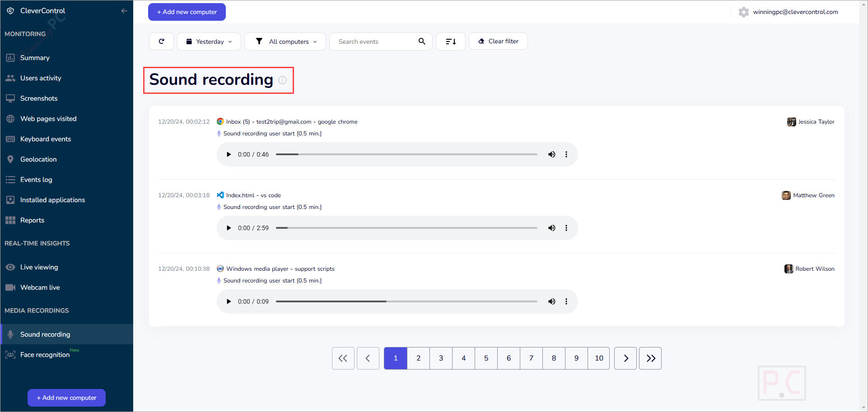Click Windows media player support scripts title
The image size is (868, 412).
(280, 269)
